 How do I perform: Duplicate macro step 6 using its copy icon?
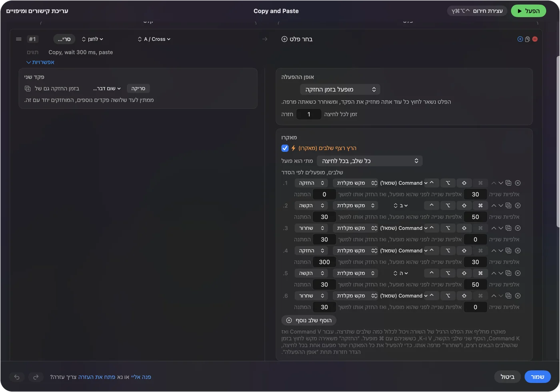pyautogui.click(x=508, y=296)
